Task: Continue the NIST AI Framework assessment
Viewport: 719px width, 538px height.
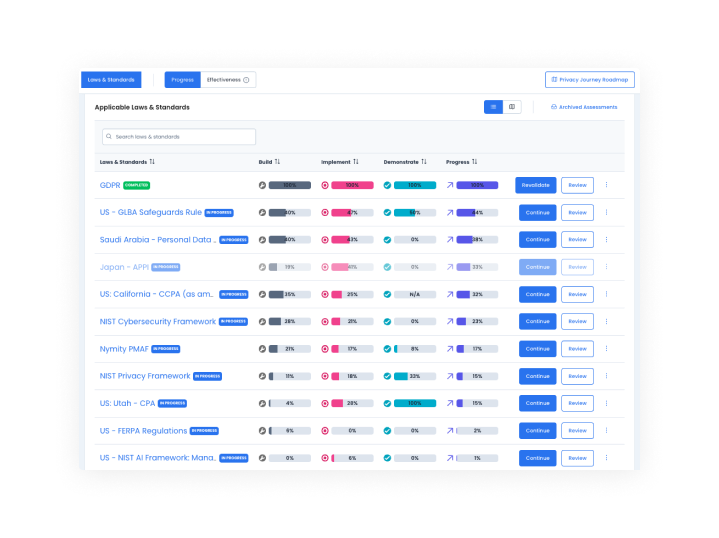Action: (x=537, y=458)
